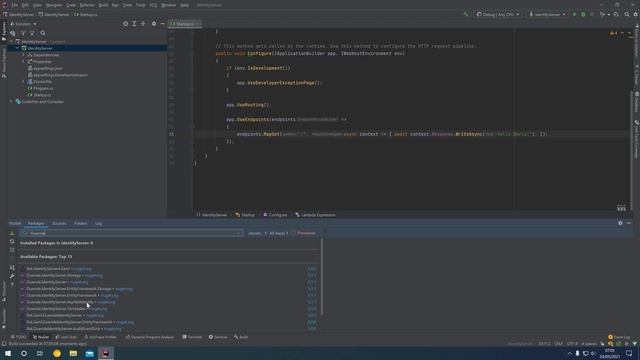
Task: Click the top icon in NuGet sidebar
Action: pos(12,233)
